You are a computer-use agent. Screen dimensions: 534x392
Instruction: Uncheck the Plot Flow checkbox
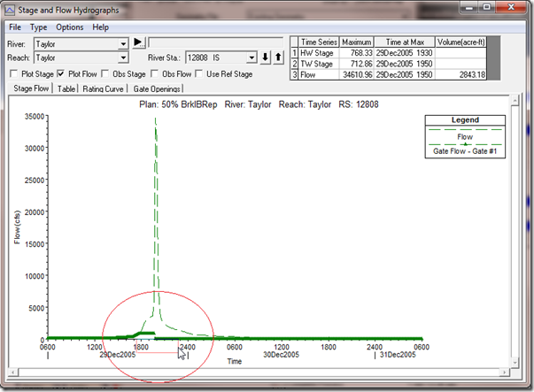pyautogui.click(x=60, y=73)
